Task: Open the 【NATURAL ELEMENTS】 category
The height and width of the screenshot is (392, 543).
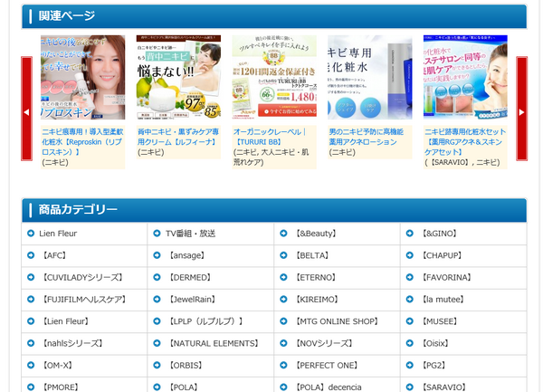Action: 214,344
